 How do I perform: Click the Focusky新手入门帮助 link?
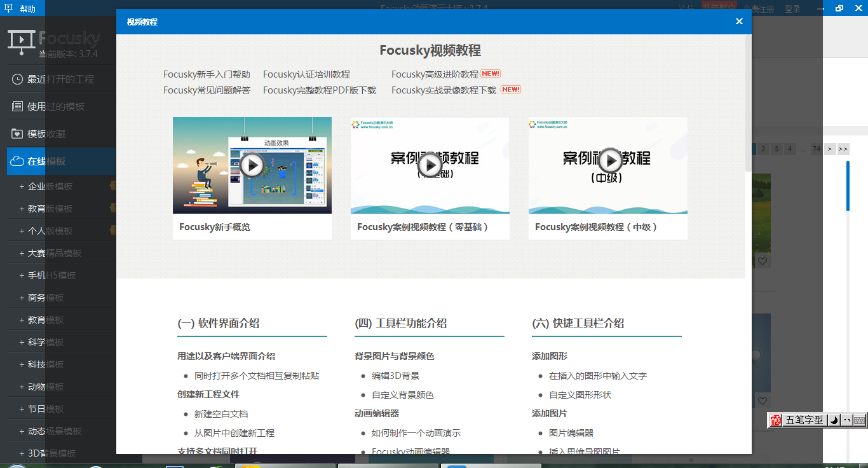click(207, 74)
